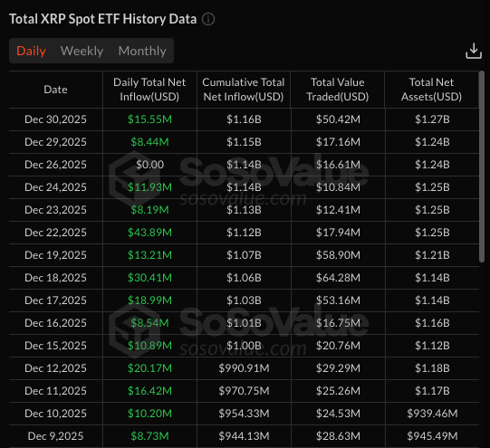Viewport: 490px width, 448px height.
Task: Click the Daily Total Net Inflow header
Action: click(149, 90)
